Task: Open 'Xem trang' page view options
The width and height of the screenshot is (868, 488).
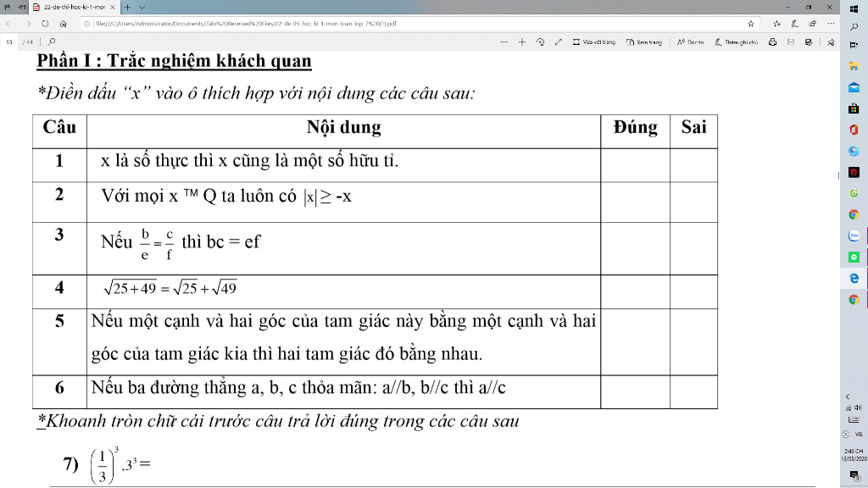Action: pyautogui.click(x=644, y=42)
